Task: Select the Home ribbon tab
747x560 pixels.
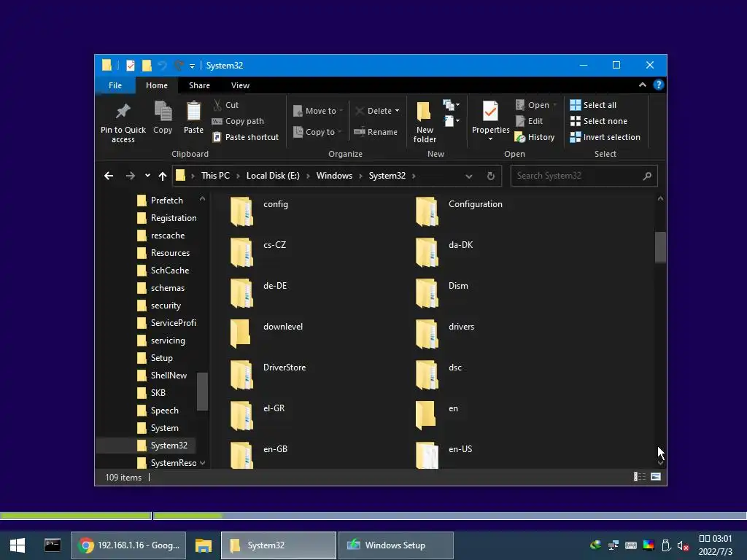Action: pyautogui.click(x=157, y=85)
